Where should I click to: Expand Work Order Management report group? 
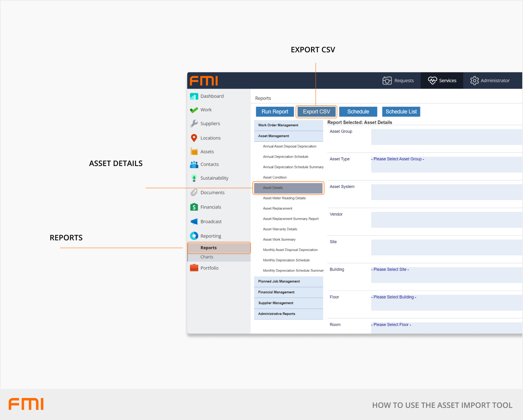(288, 125)
